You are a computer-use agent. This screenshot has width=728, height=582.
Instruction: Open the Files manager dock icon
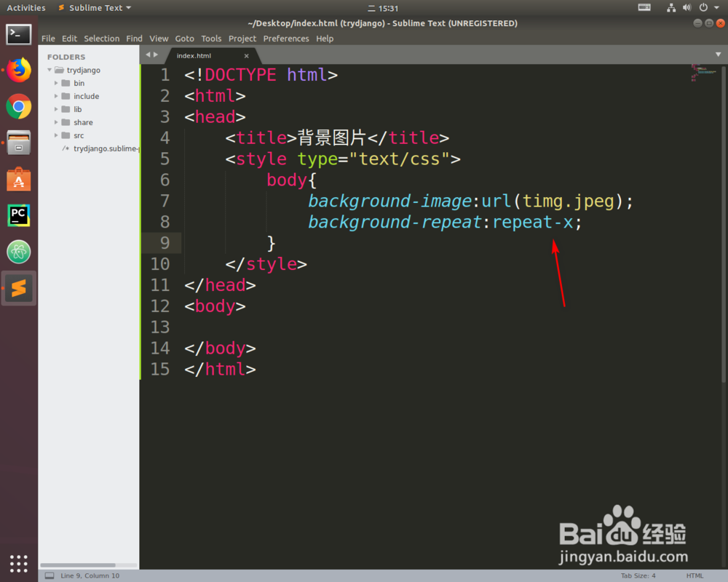point(19,143)
